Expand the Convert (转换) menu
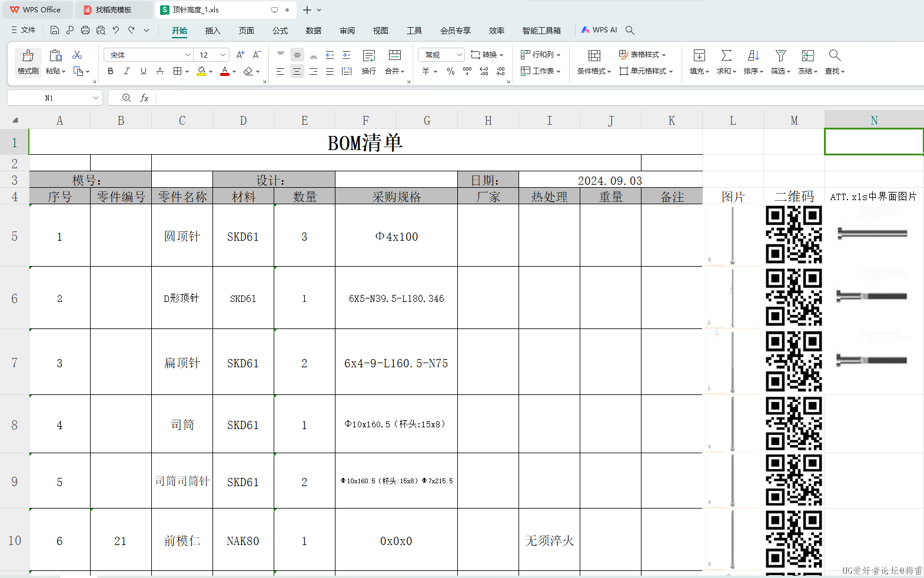The height and width of the screenshot is (578, 924). (487, 55)
